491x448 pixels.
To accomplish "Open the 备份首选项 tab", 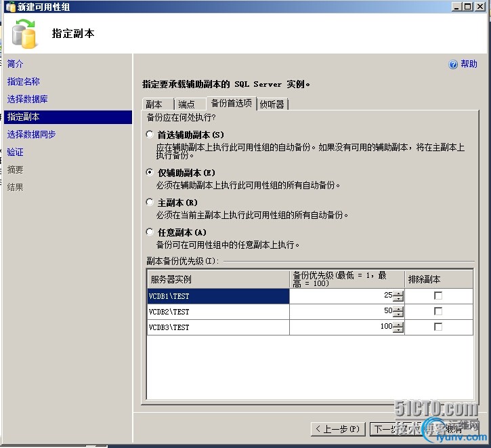I will (x=232, y=103).
